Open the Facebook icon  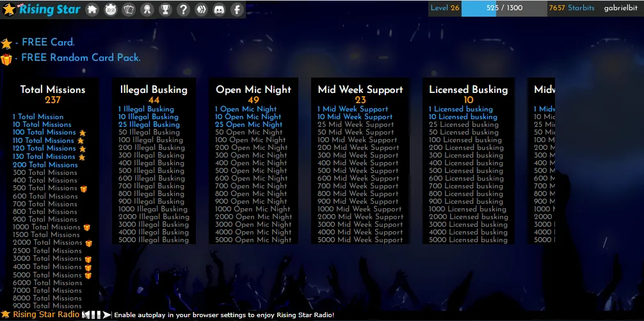pyautogui.click(x=237, y=10)
